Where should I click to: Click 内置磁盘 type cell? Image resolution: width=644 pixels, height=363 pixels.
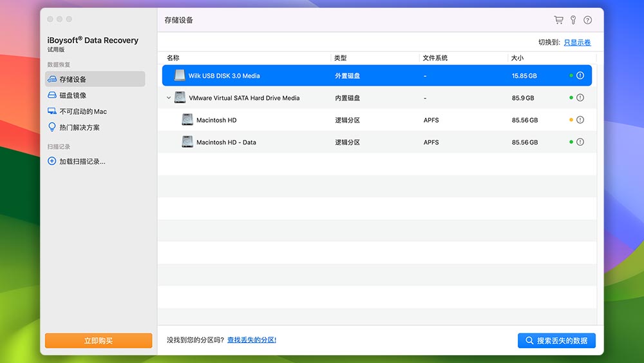[348, 98]
